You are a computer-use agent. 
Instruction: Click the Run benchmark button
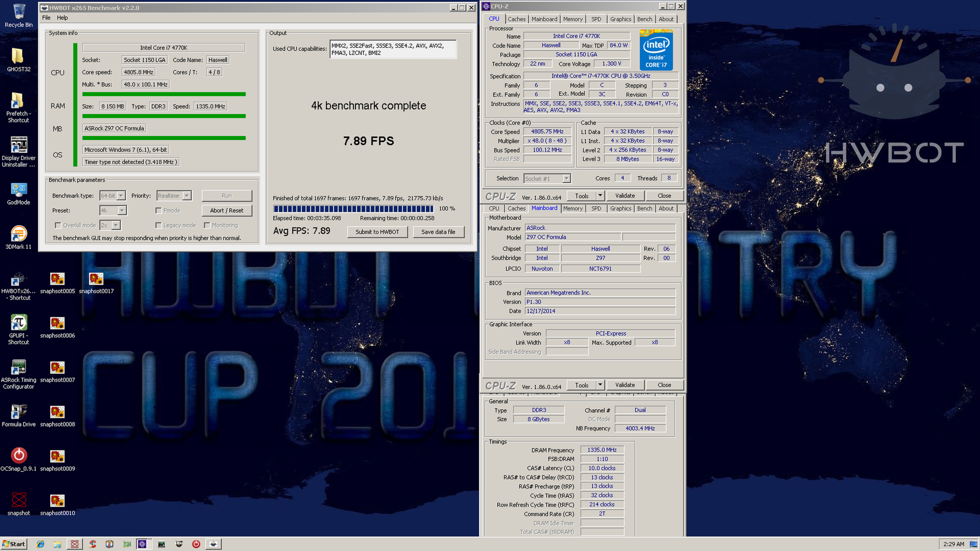click(227, 196)
